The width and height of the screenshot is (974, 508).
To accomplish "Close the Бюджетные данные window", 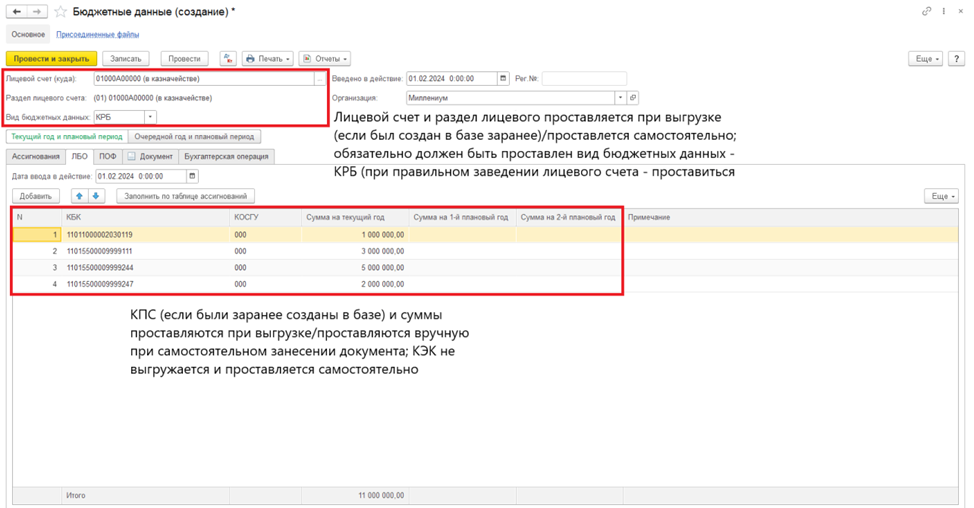I will coord(960,11).
